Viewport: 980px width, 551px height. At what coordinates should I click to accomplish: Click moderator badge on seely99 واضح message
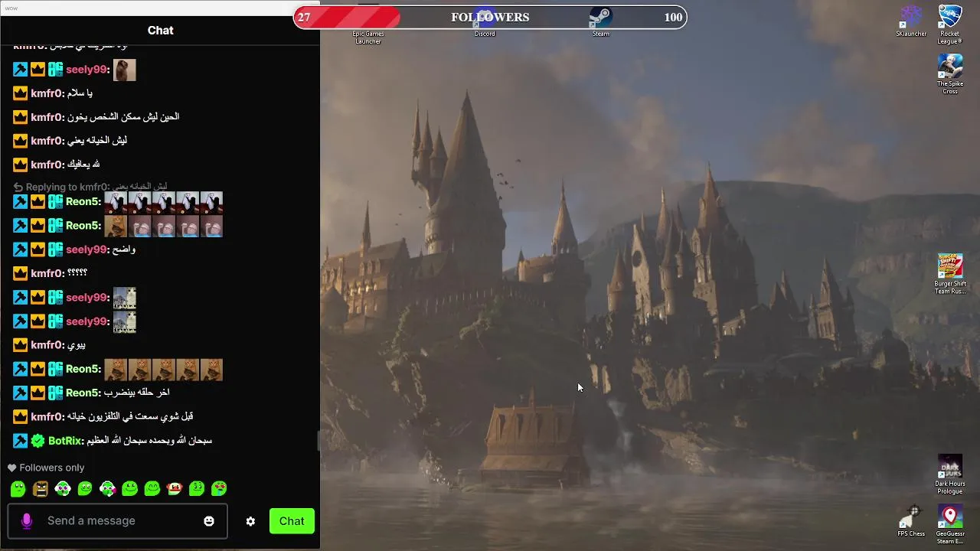click(20, 249)
